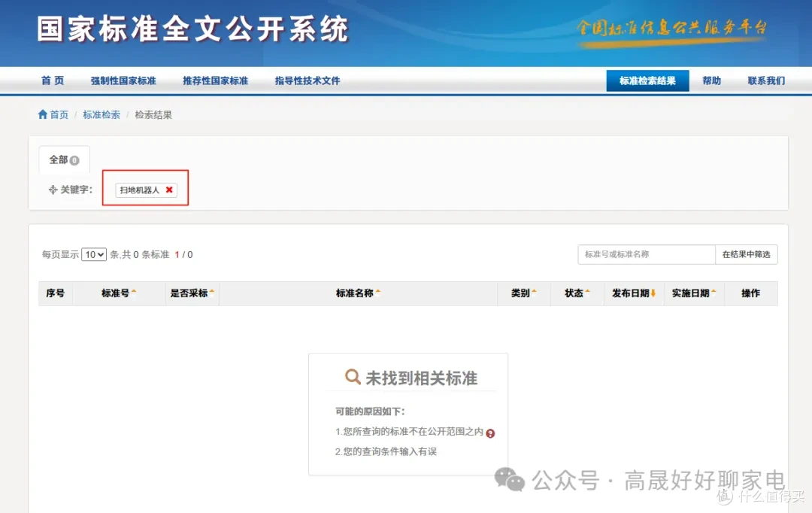Viewport: 812px width, 513px height.
Task: Sort by 实施日期 column header
Action: coord(694,293)
